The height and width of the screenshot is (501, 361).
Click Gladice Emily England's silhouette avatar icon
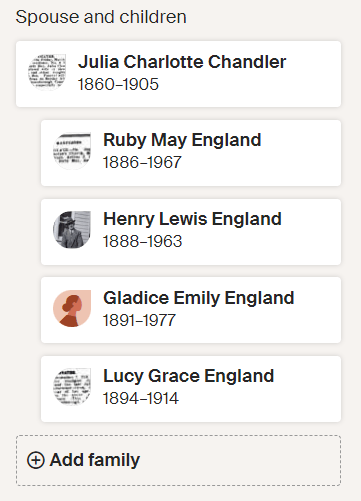coord(72,309)
